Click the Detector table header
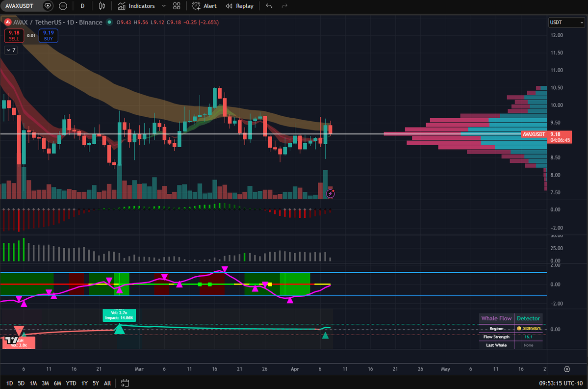588x389 pixels. click(528, 318)
